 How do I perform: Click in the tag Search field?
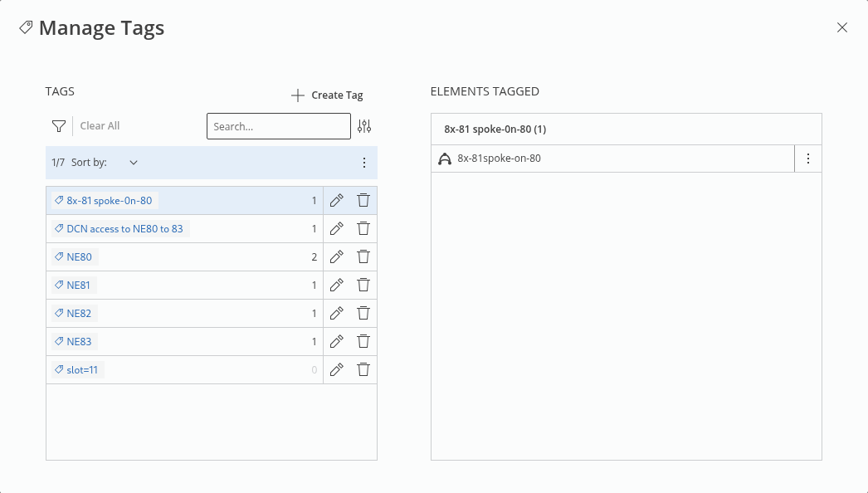[278, 126]
